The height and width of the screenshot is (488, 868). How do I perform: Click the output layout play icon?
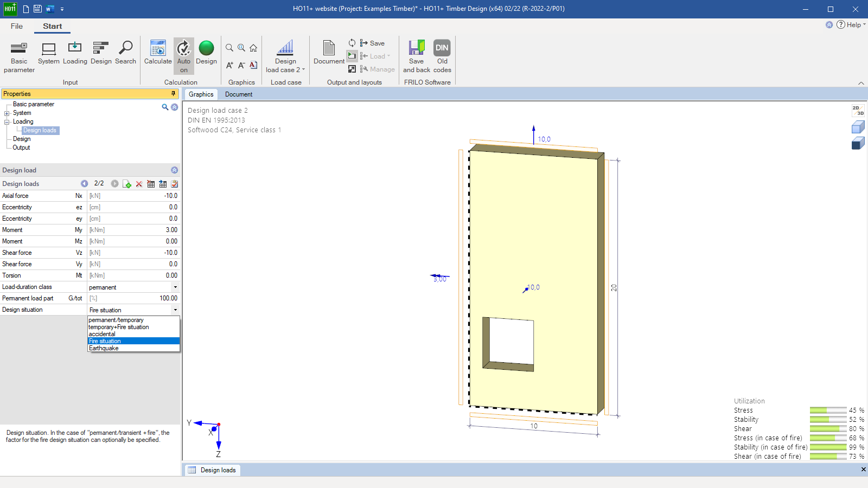click(352, 56)
